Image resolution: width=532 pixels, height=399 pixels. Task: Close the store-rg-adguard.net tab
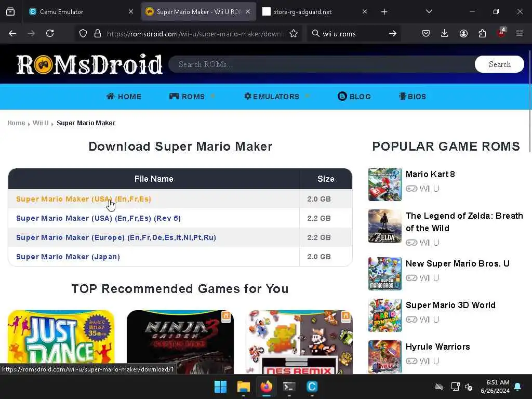[x=365, y=11]
